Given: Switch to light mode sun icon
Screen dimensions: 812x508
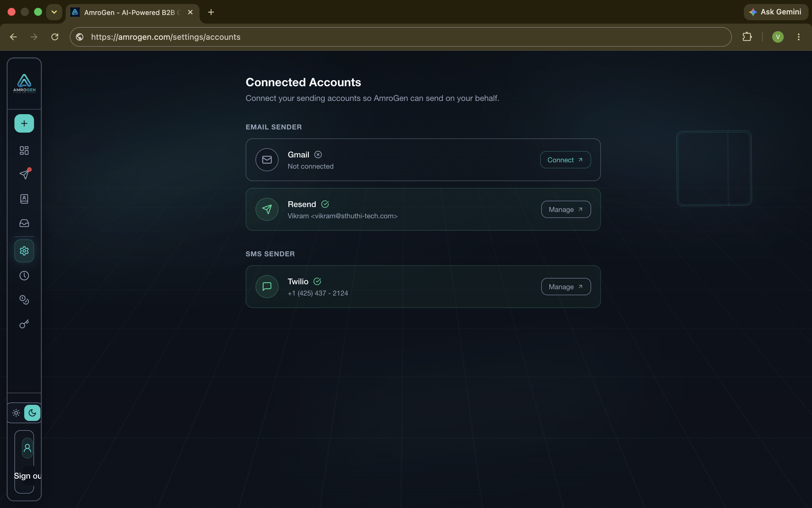Looking at the screenshot, I should [16, 413].
